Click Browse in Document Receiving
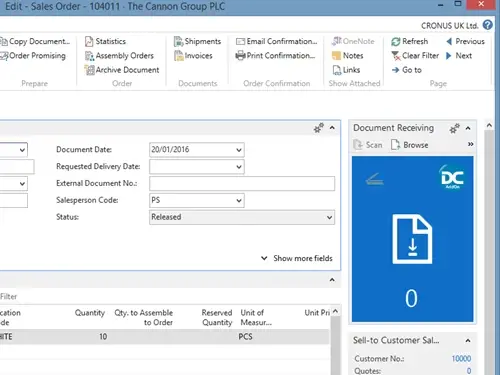Image resolution: width=500 pixels, height=375 pixels. click(410, 145)
